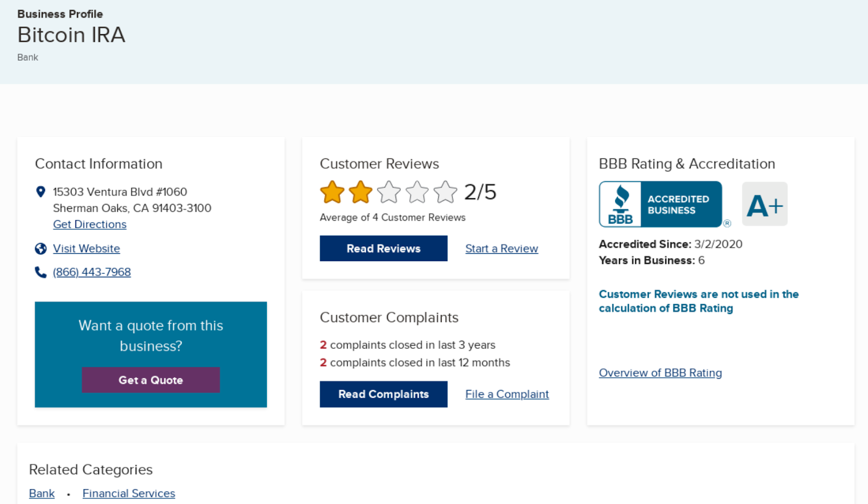Image resolution: width=868 pixels, height=504 pixels.
Task: Call the (866) 443-7968 phone link
Action: point(92,272)
